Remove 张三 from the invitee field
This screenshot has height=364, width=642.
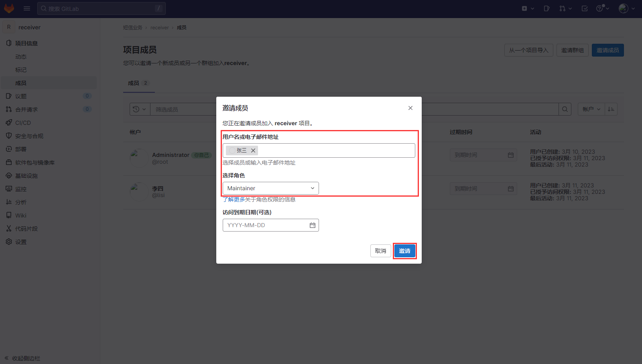253,150
